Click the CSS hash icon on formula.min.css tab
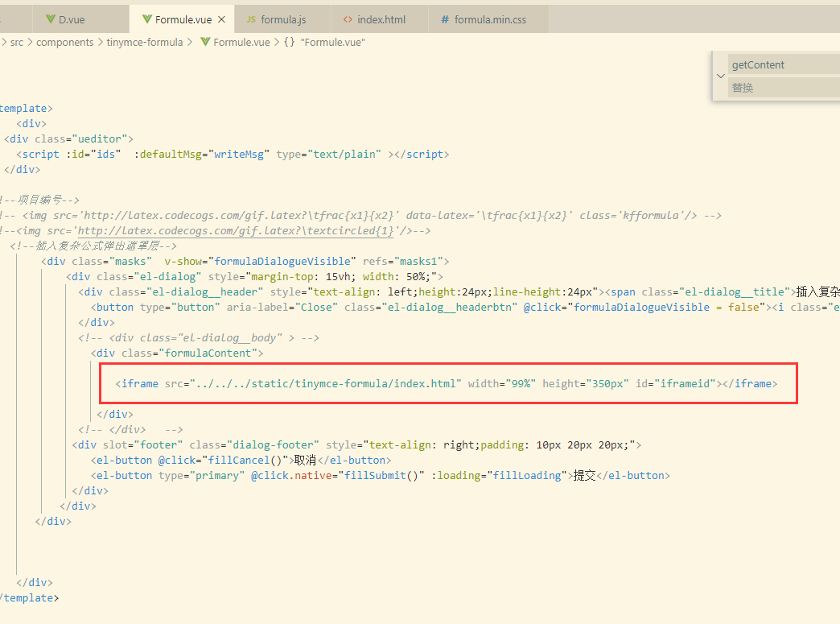 [446, 18]
